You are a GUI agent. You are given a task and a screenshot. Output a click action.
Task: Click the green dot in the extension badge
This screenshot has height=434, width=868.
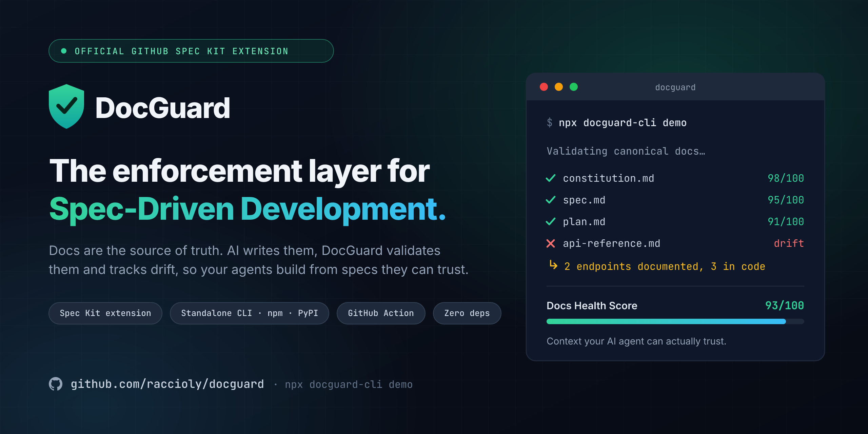64,51
